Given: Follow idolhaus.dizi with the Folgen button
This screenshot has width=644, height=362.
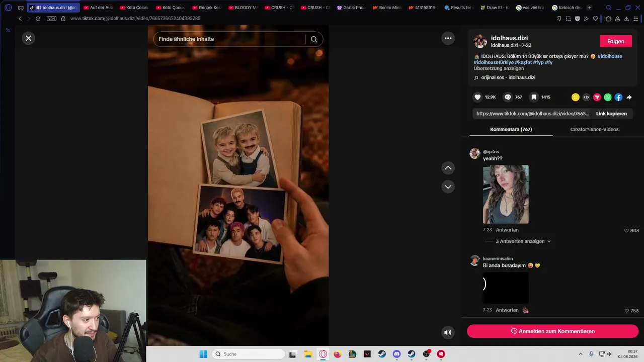Looking at the screenshot, I should pos(615,41).
